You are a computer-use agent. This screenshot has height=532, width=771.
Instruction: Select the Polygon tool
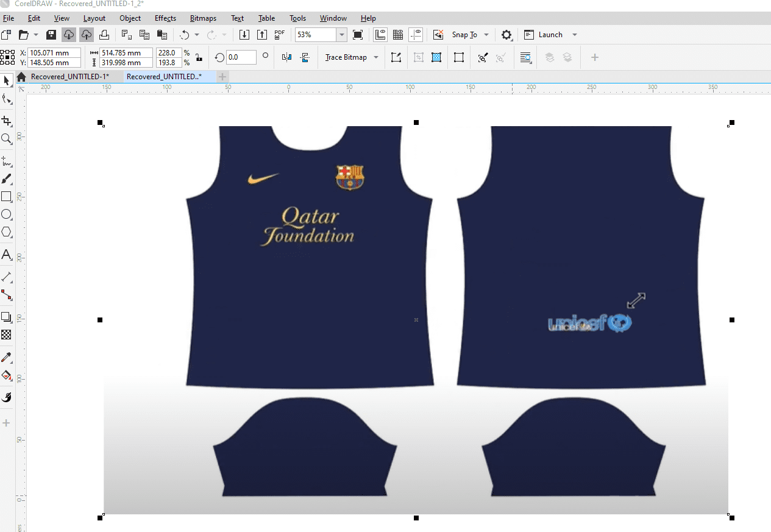click(7, 232)
